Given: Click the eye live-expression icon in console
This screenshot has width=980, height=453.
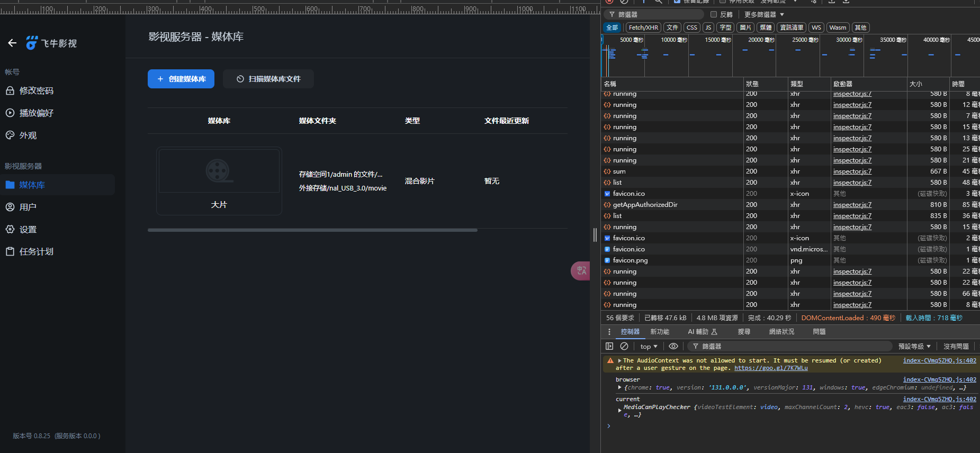Looking at the screenshot, I should pos(673,346).
